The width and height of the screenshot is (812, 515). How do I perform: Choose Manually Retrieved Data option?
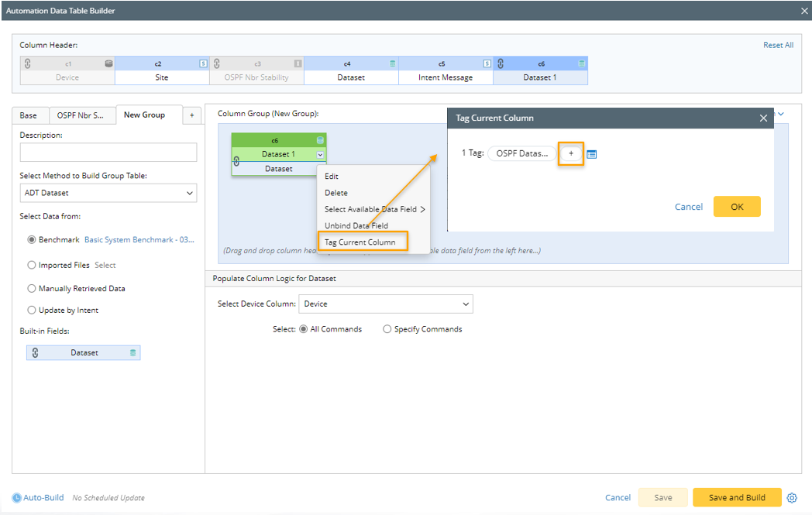coord(32,288)
